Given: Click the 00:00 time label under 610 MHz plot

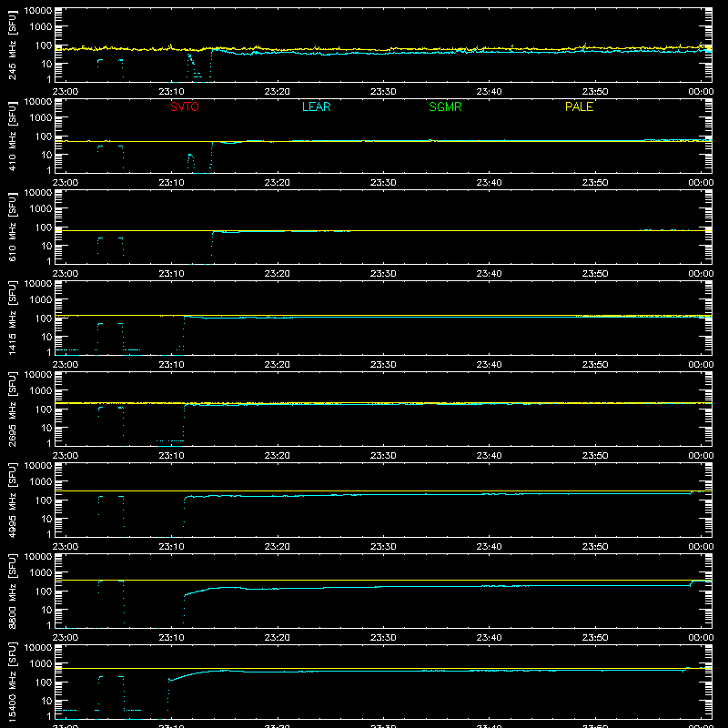Looking at the screenshot, I should click(x=701, y=274).
